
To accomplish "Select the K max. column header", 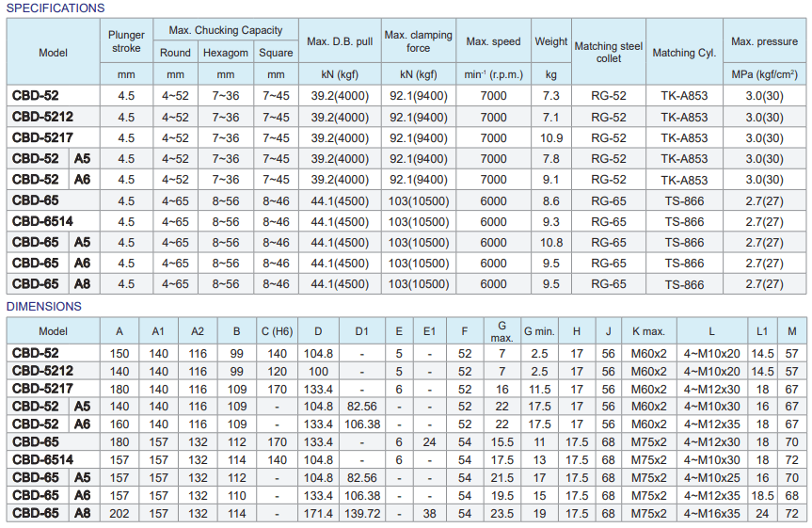I will click(x=648, y=331).
